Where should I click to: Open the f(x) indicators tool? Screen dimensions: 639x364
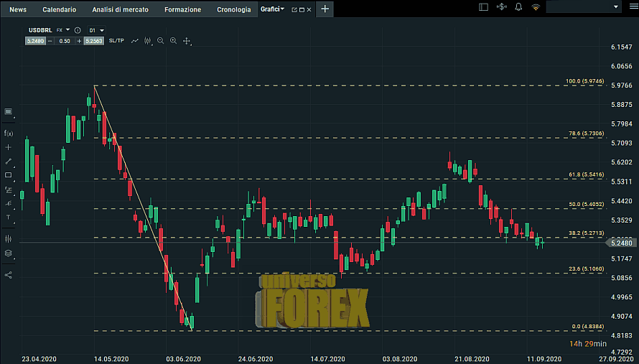(9, 133)
